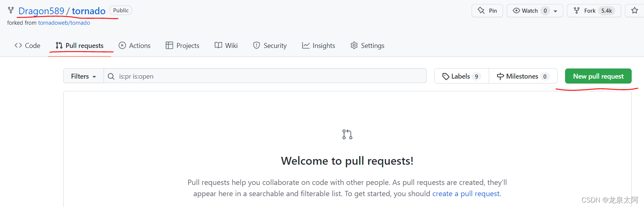Click the fork icon in the Fork button
This screenshot has height=207, width=644.
click(x=577, y=10)
